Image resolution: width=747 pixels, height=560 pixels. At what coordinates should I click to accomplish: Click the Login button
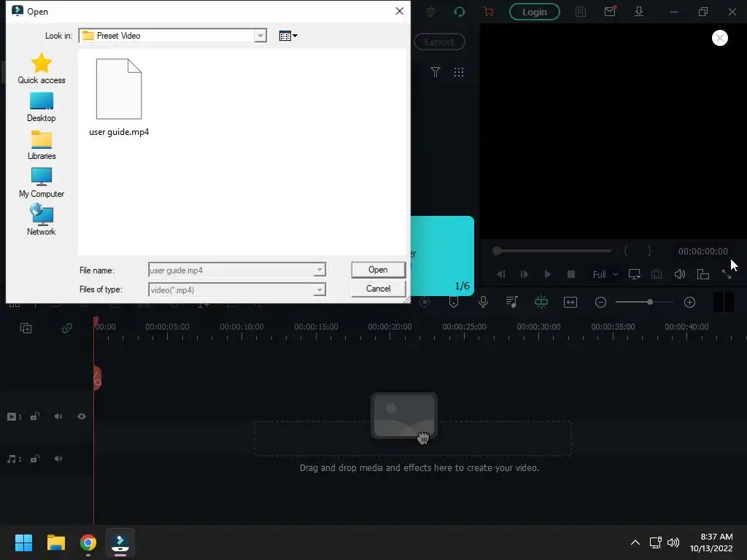[x=535, y=12]
